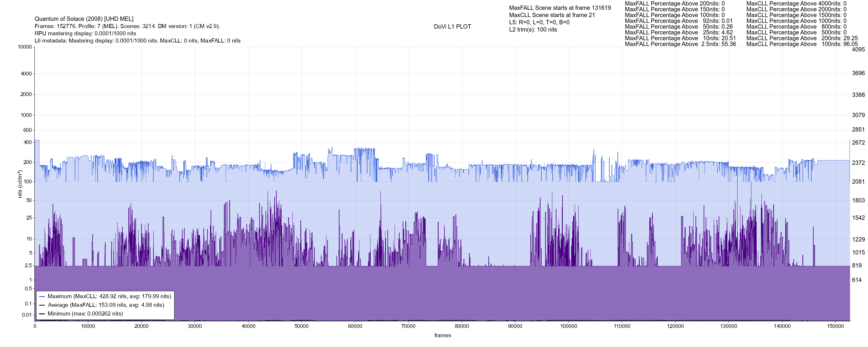This screenshot has width=868, height=347.
Task: Click the 10000 nits tick label
Action: click(25, 47)
